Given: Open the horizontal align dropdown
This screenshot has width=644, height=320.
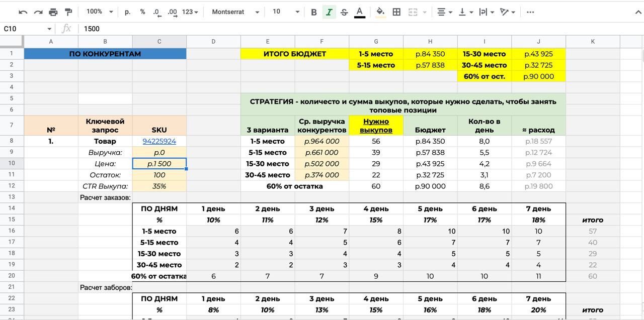Looking at the screenshot, I should pos(444,12).
